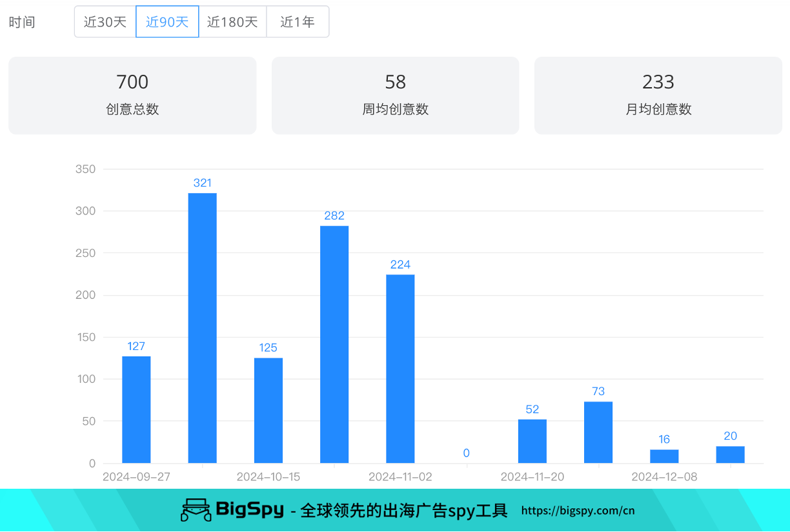Click the 2024-11-02 axis label
This screenshot has height=532, width=790.
pos(400,476)
